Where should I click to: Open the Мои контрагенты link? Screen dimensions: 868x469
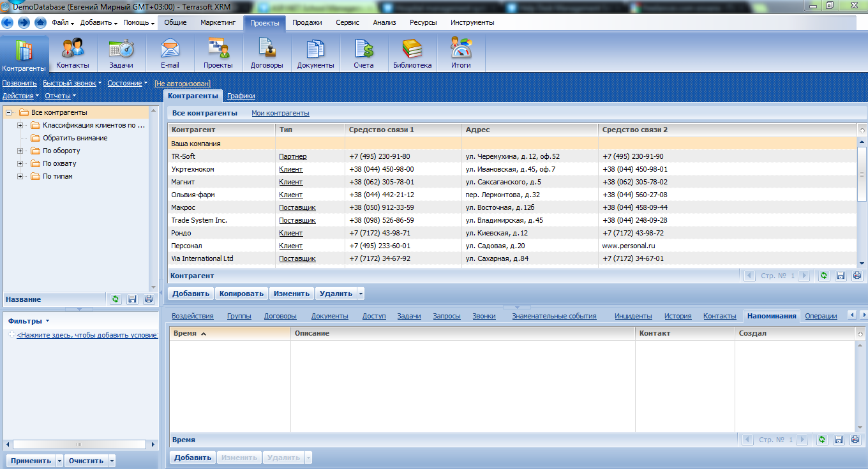point(281,112)
